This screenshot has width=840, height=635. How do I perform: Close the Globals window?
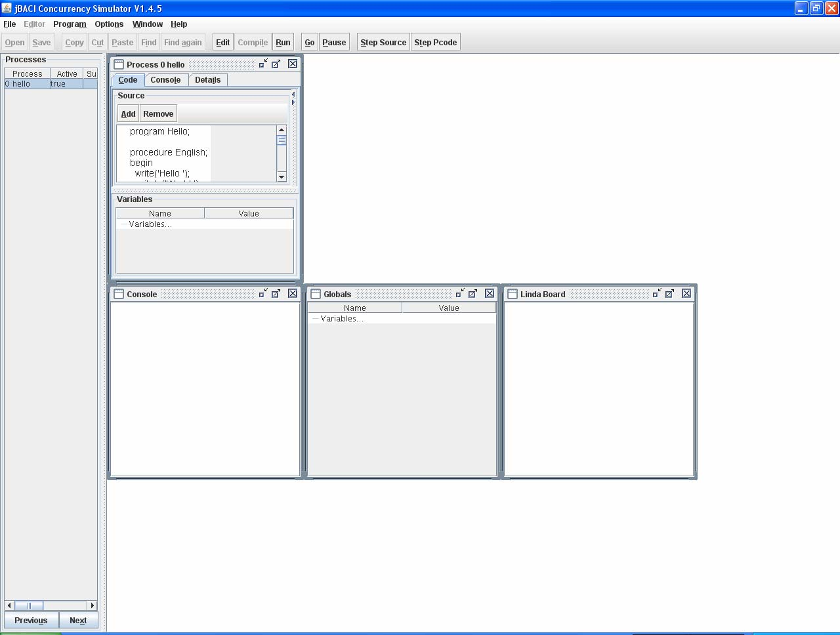(x=490, y=293)
